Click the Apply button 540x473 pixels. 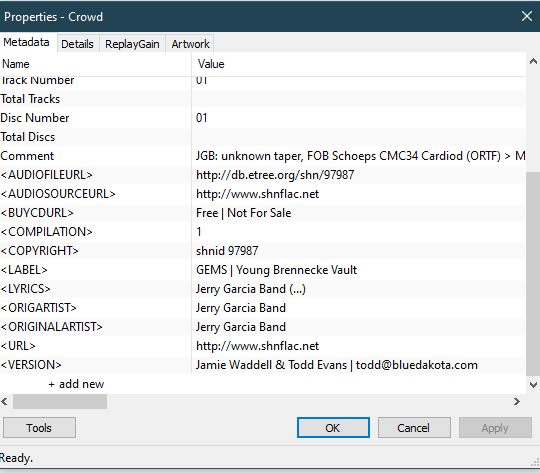495,428
